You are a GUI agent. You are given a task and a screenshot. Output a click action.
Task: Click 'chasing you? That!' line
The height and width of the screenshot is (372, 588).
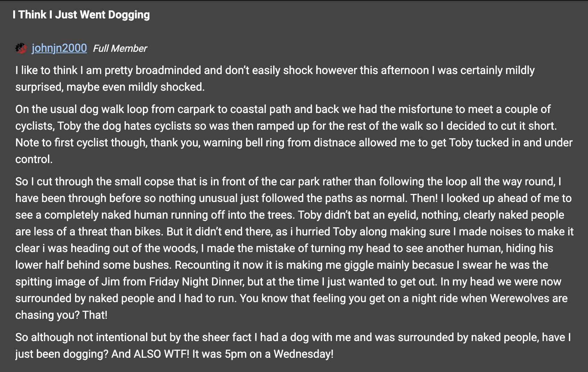pyautogui.click(x=61, y=315)
